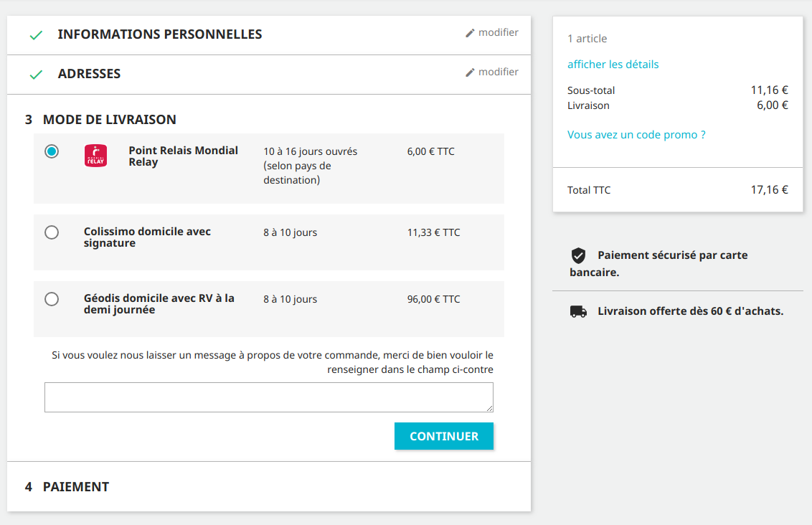This screenshot has height=525, width=812.
Task: Click the text area resize handle
Action: click(x=489, y=409)
